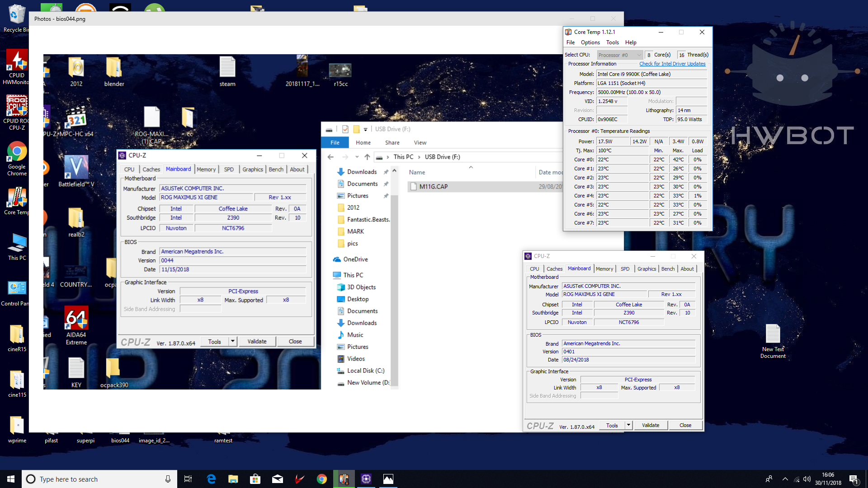Select the This PC desktop icon
The image size is (868, 488).
(17, 247)
